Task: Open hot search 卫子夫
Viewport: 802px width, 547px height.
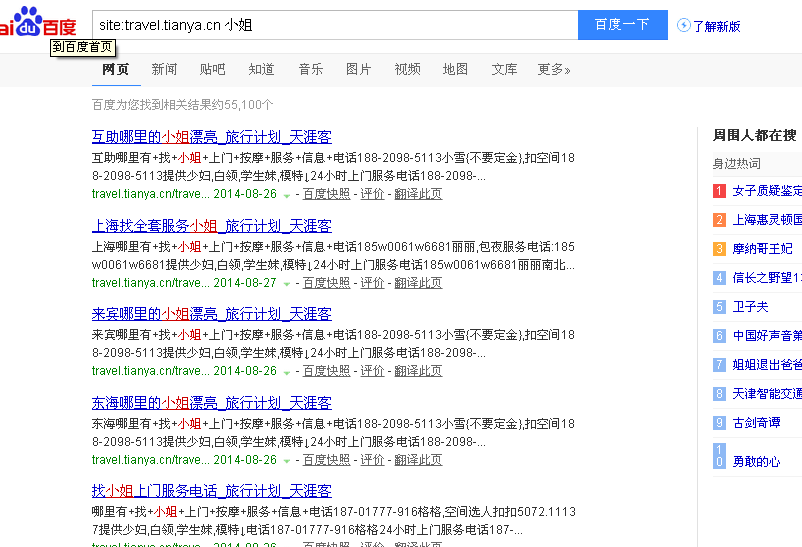Action: [750, 307]
